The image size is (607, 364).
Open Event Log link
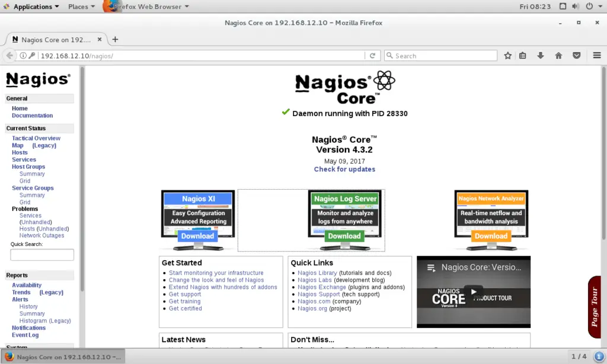coord(25,335)
